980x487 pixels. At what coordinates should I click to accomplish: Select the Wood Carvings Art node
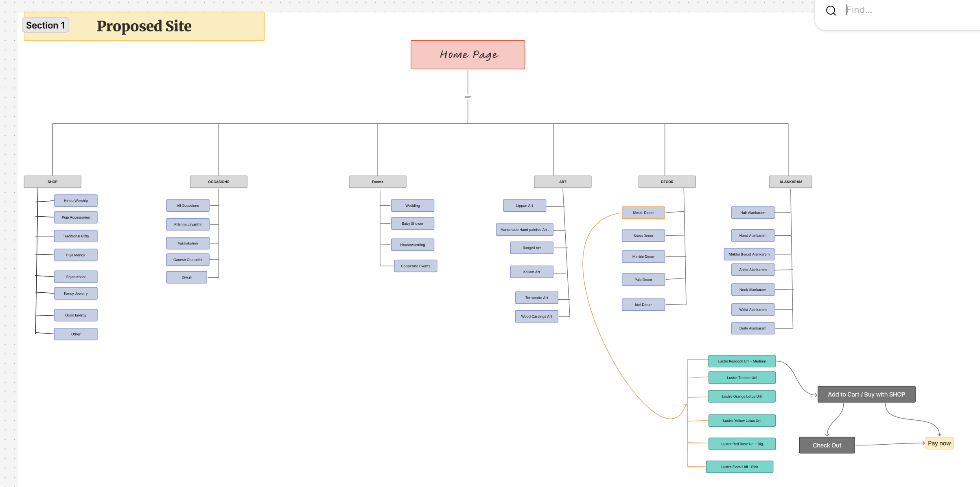[536, 316]
